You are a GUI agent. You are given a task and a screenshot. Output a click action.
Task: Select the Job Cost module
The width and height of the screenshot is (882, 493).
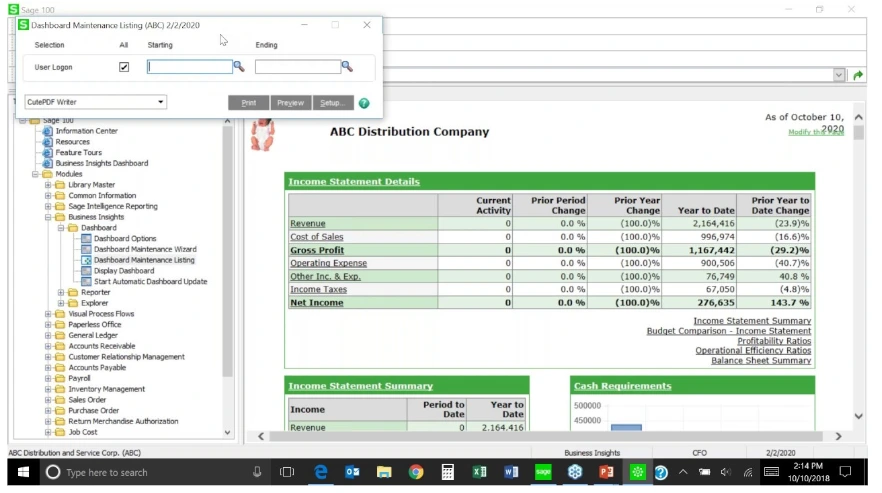[x=83, y=432]
